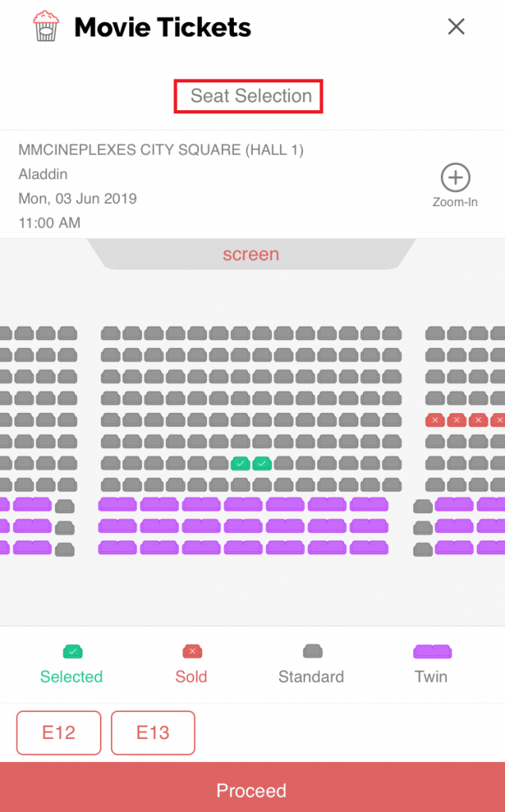This screenshot has width=505, height=812.
Task: Deselect the first green selected seat
Action: (x=240, y=463)
